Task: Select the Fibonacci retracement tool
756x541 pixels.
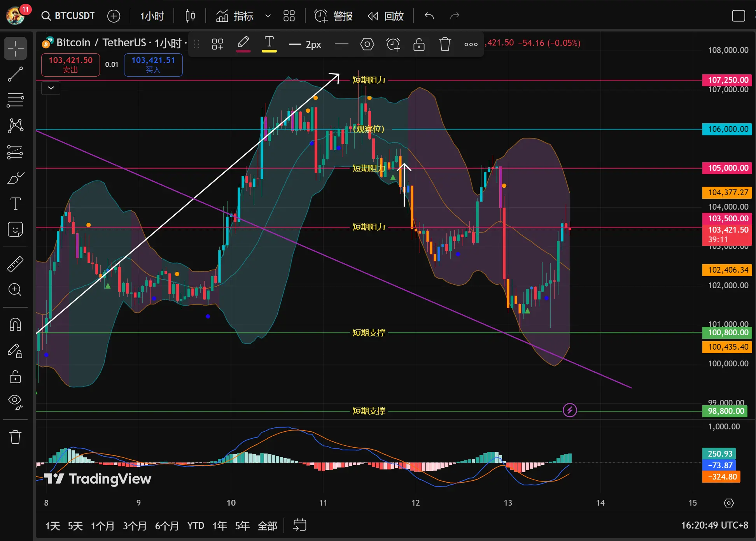Action: 16,100
